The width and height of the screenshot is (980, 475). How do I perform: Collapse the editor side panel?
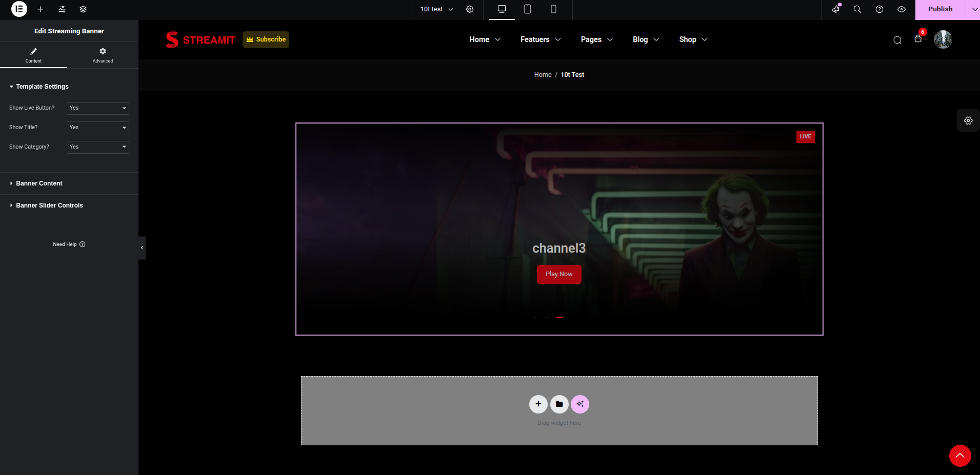tap(142, 248)
